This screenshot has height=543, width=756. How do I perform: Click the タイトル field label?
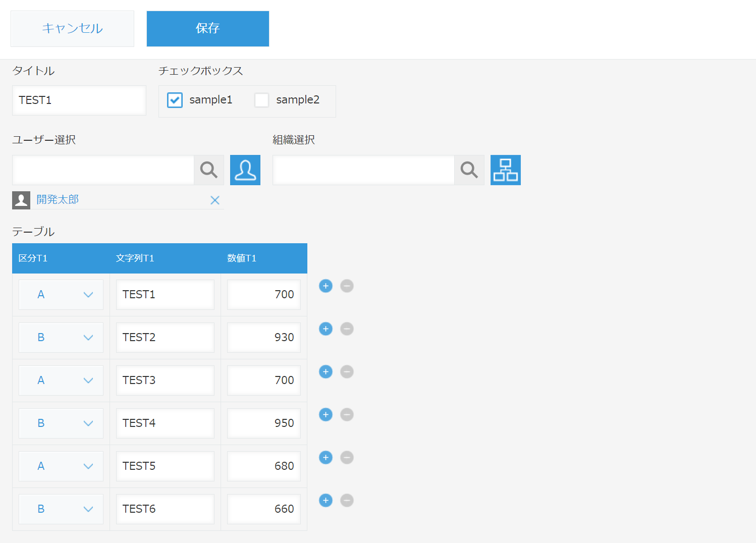tap(33, 71)
